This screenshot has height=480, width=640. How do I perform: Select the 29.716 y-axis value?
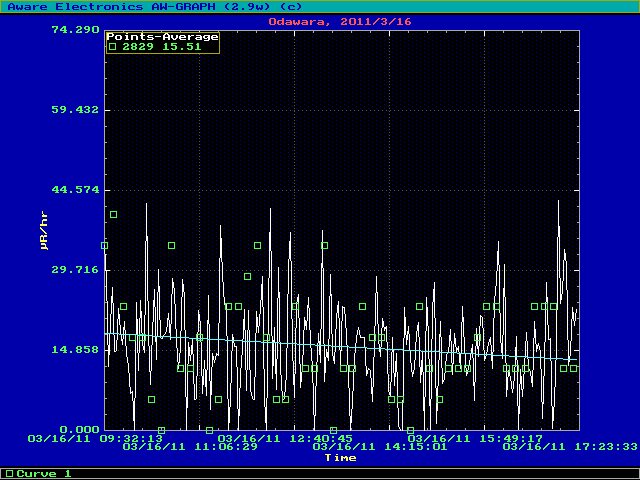(x=74, y=270)
